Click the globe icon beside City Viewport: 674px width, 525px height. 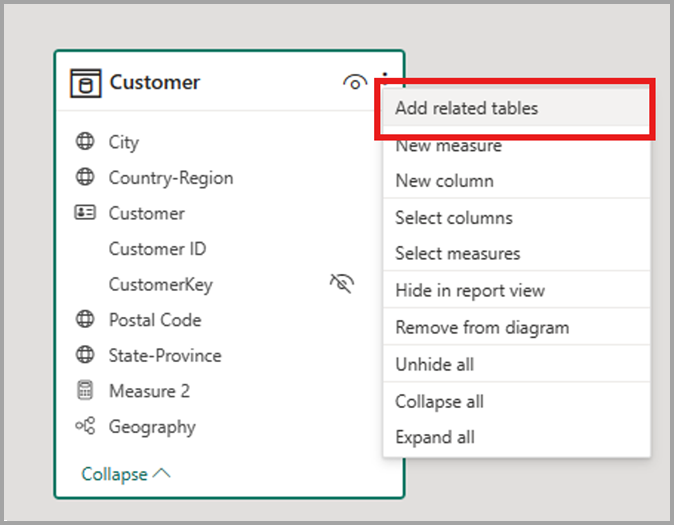coord(85,141)
